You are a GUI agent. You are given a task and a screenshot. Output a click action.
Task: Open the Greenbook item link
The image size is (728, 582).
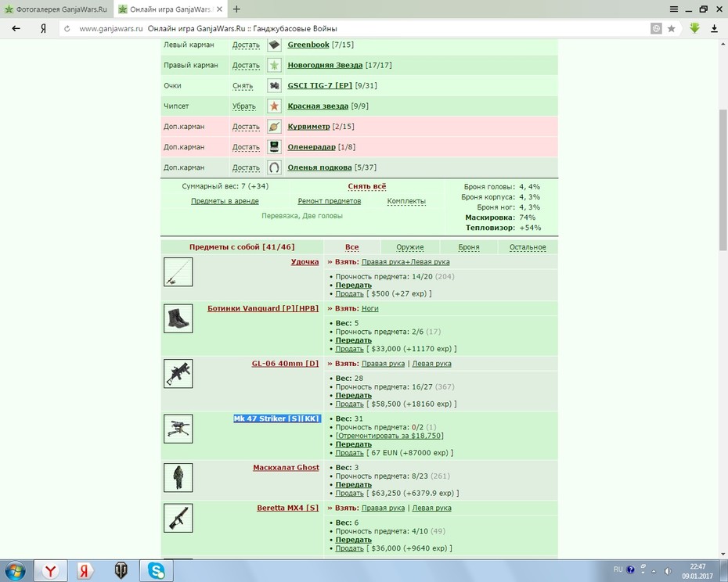308,45
